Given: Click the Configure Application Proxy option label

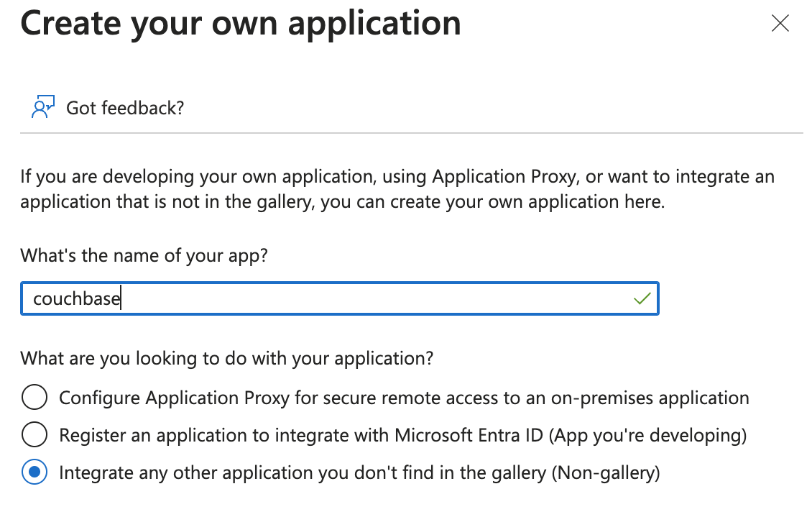Looking at the screenshot, I should pos(403,398).
